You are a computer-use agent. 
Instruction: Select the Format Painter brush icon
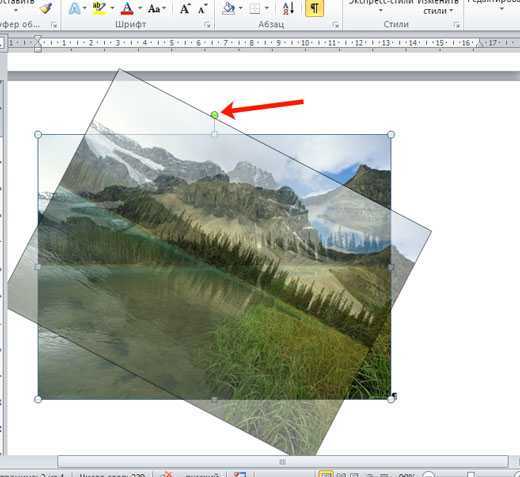[45, 8]
